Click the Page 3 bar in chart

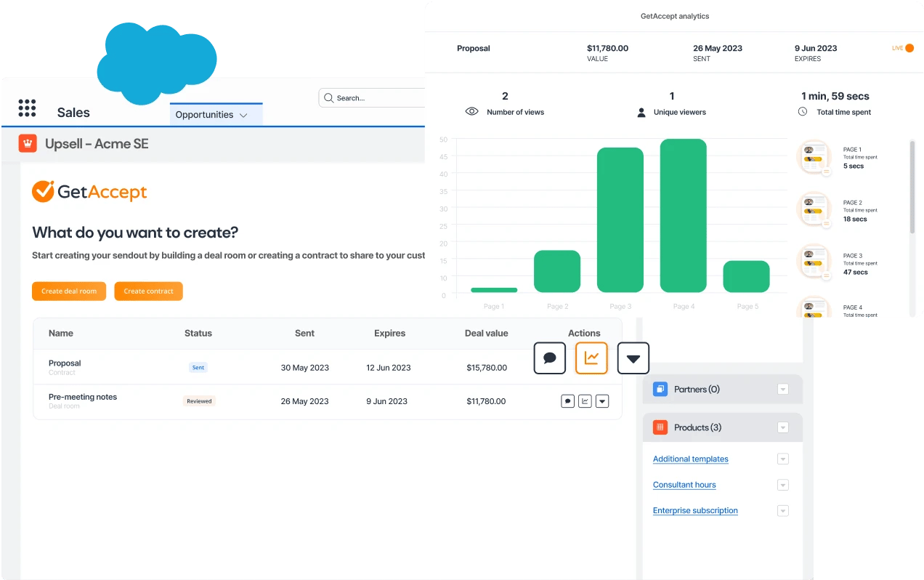point(620,220)
